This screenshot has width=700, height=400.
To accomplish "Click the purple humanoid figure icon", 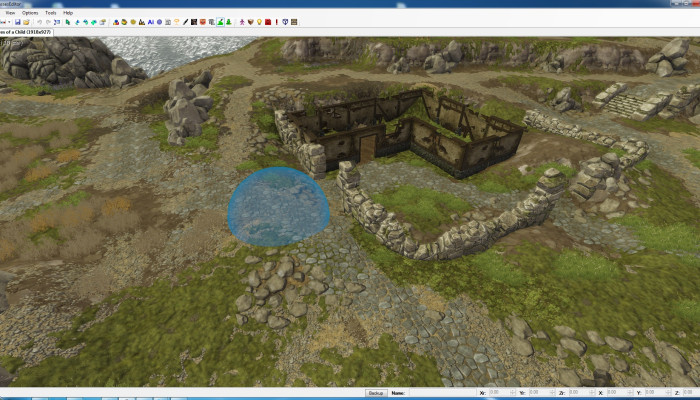I will coord(242,22).
